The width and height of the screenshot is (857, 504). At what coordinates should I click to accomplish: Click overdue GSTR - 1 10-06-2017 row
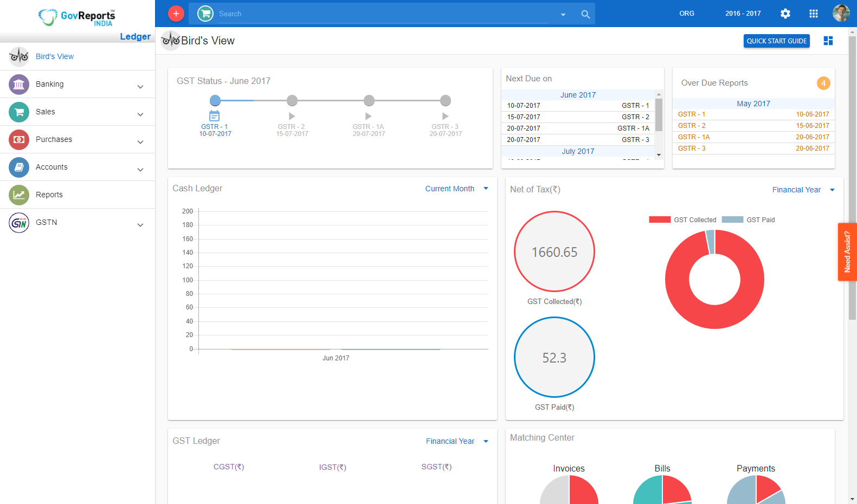pos(753,114)
